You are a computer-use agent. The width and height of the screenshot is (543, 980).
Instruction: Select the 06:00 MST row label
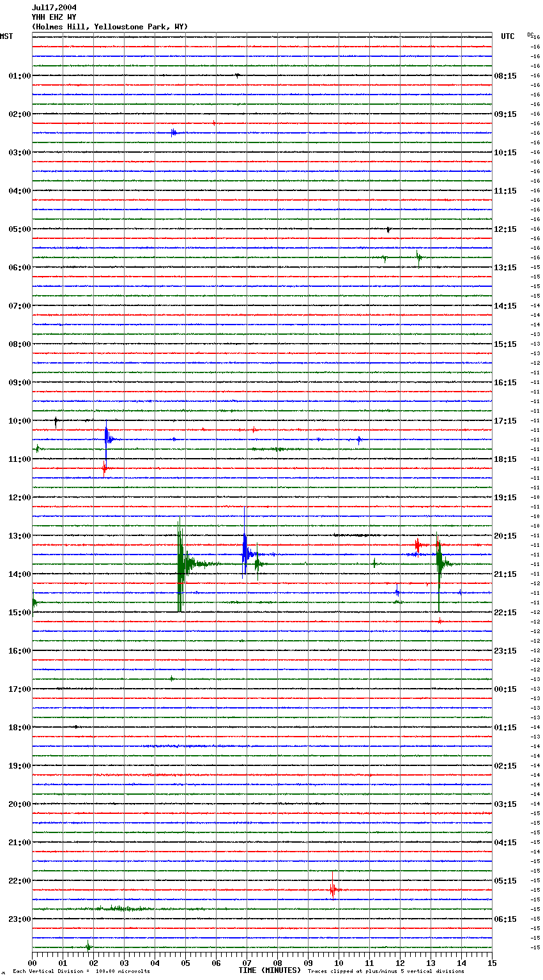tap(20, 268)
